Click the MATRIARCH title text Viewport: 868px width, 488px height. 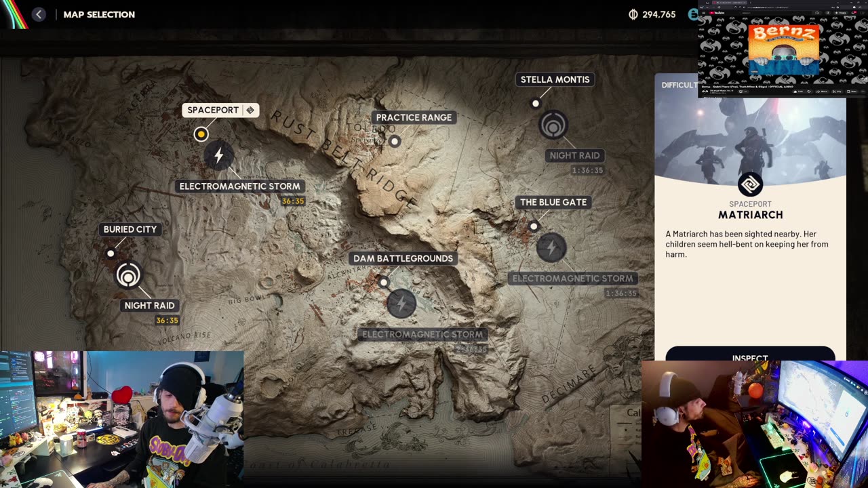click(x=751, y=215)
